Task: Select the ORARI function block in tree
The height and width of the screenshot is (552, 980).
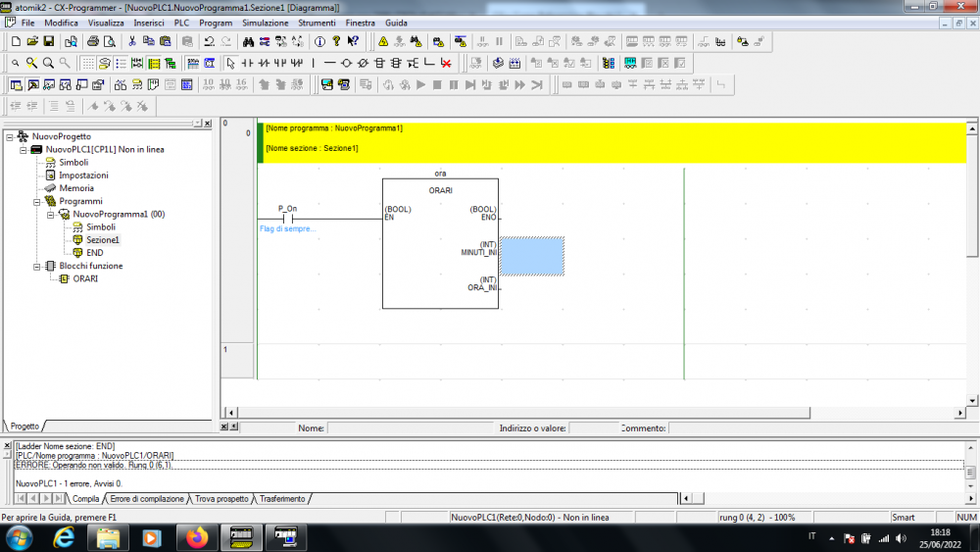Action: pyautogui.click(x=84, y=278)
